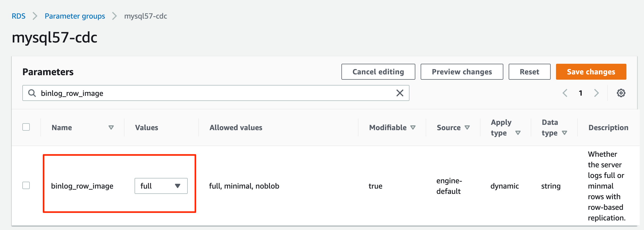Focus the parameter search input
644x230 pixels.
(216, 93)
